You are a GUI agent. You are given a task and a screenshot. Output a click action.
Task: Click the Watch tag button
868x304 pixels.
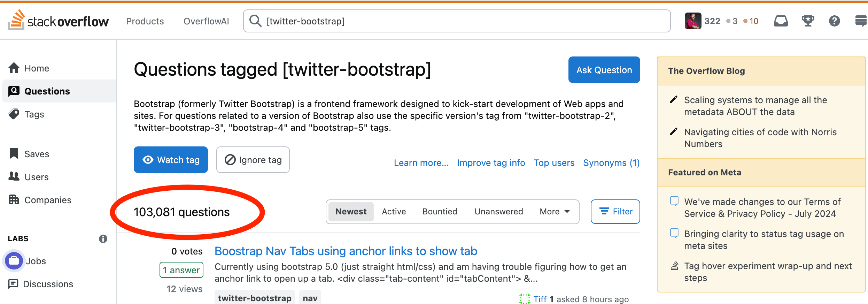[171, 160]
